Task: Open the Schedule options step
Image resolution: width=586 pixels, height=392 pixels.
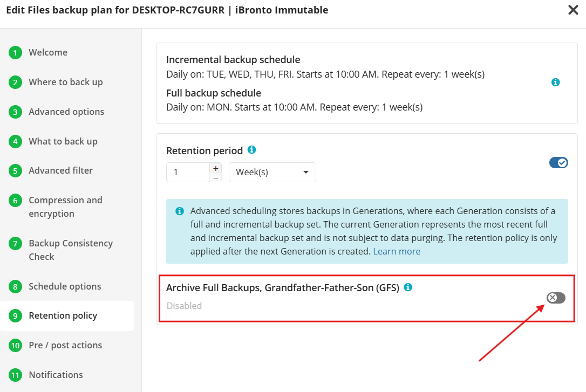Action: (65, 286)
